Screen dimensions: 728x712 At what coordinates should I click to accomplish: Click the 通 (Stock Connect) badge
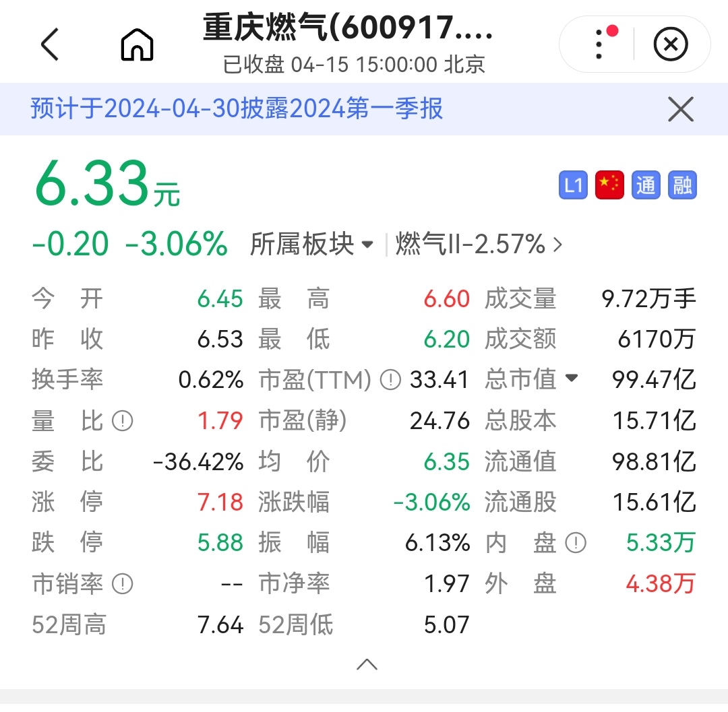(x=645, y=185)
